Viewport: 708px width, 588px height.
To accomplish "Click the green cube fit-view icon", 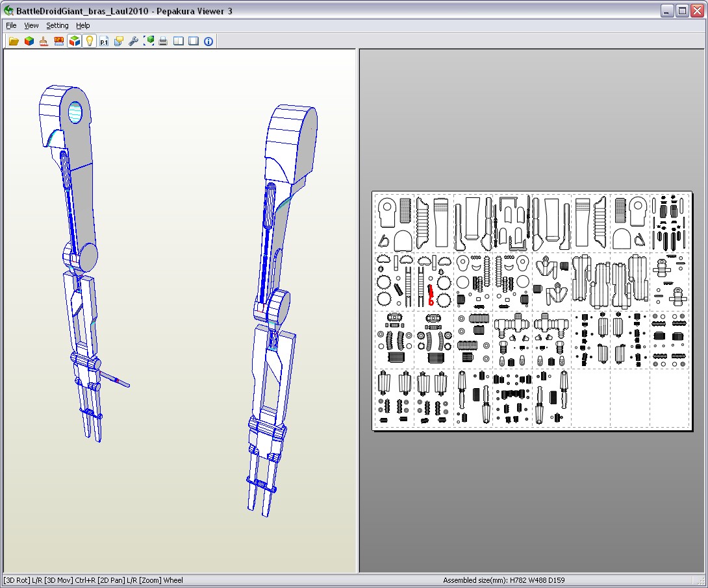I will [x=149, y=41].
